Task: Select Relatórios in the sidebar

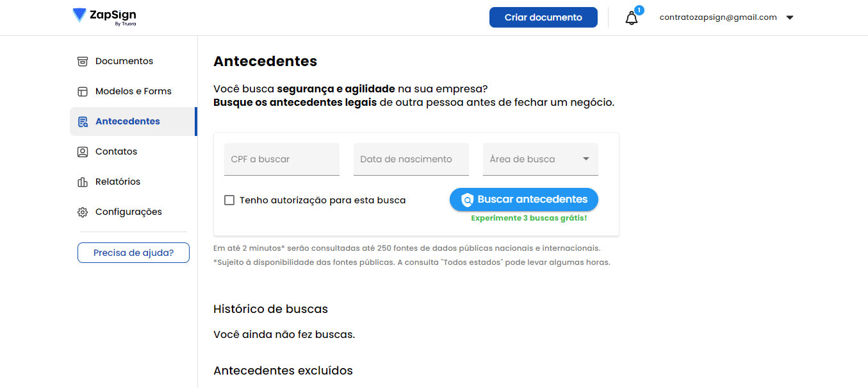Action: point(118,182)
